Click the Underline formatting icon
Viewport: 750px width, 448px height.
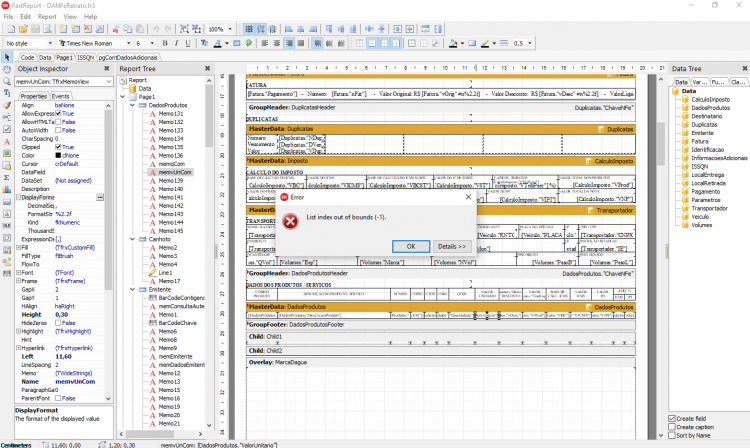click(188, 43)
